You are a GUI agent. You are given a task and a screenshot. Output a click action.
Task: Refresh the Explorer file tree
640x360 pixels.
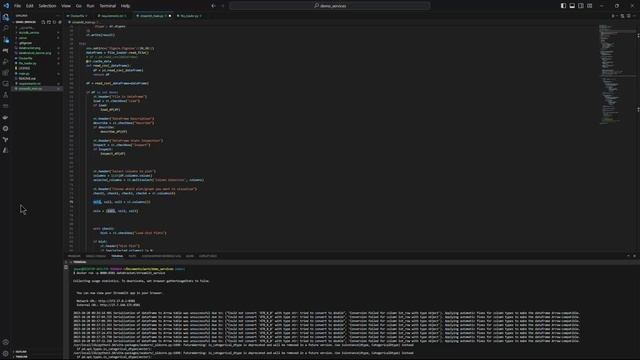coord(54,22)
